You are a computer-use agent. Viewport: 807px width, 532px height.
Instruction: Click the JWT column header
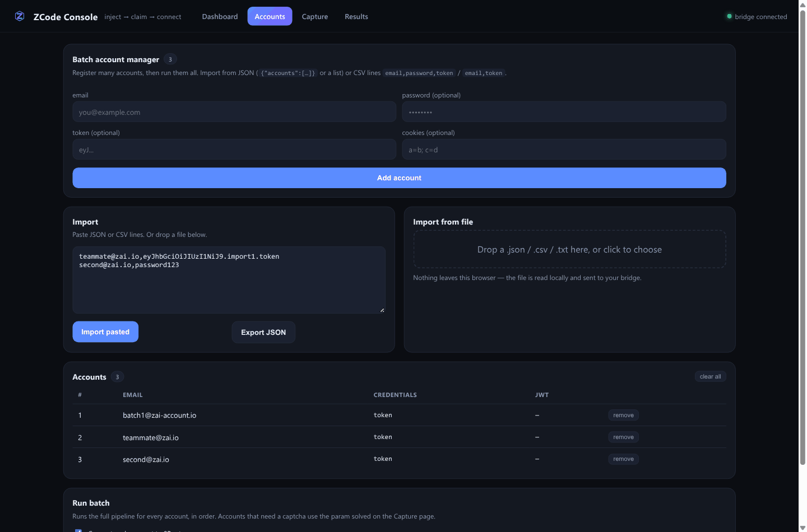[542, 395]
